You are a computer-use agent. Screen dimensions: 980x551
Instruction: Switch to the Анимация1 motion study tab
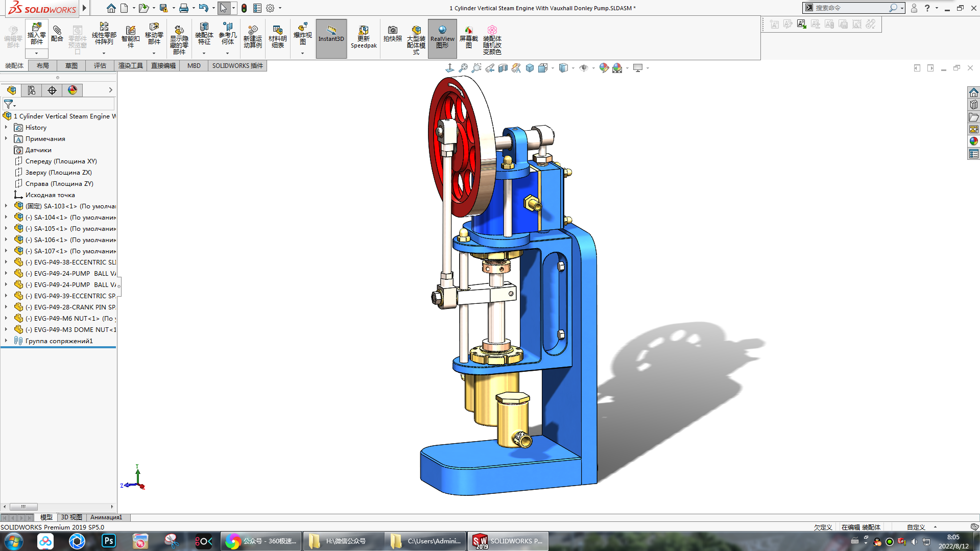pos(106,517)
